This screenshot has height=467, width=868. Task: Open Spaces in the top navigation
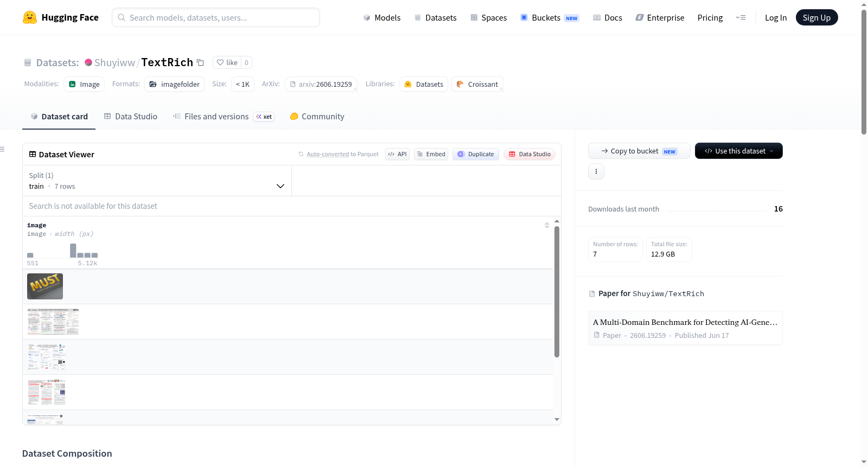[x=489, y=17]
